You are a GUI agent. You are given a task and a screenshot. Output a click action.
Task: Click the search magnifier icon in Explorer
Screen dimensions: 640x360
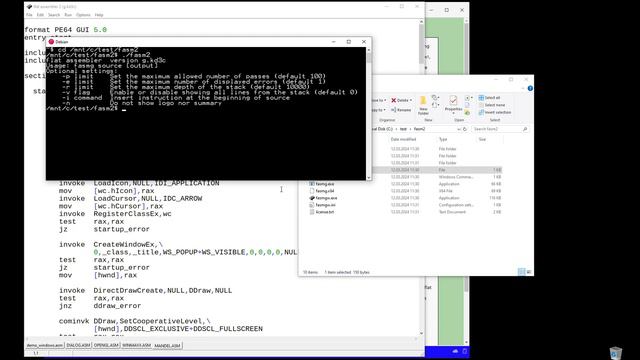pos(525,129)
